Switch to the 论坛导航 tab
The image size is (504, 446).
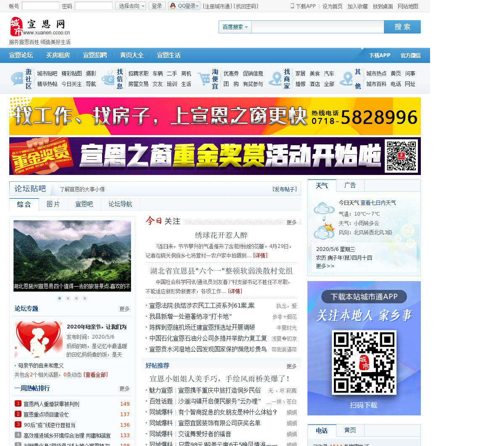point(121,204)
